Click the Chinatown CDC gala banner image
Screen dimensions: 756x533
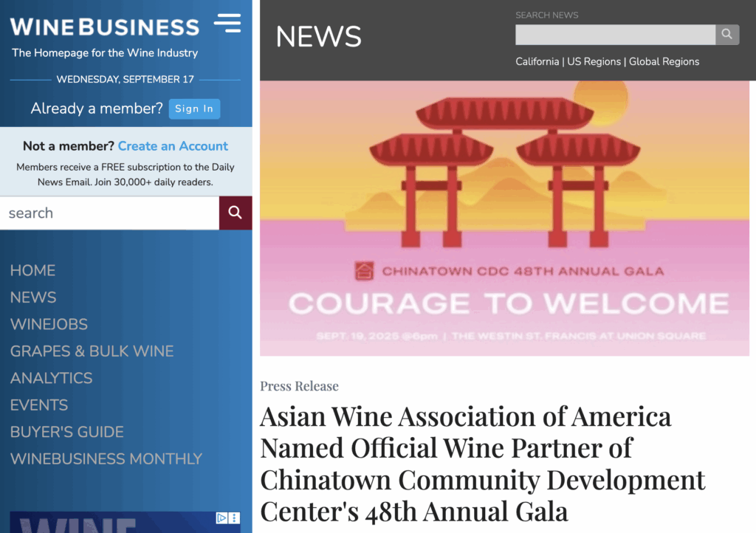[x=504, y=219]
